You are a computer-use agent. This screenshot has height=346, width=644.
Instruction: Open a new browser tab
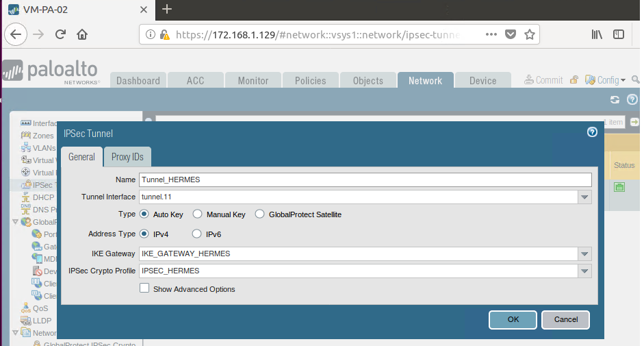167,9
